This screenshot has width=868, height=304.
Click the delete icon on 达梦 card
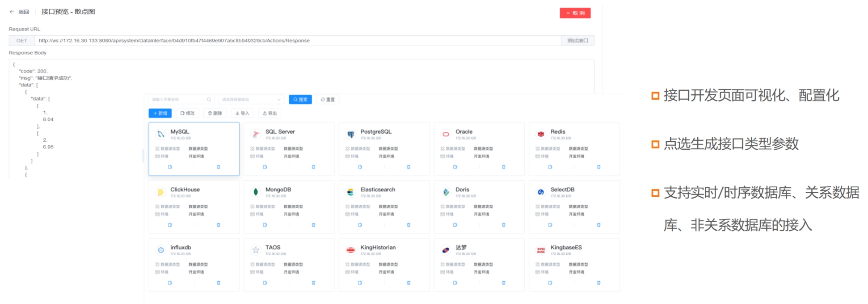[503, 283]
